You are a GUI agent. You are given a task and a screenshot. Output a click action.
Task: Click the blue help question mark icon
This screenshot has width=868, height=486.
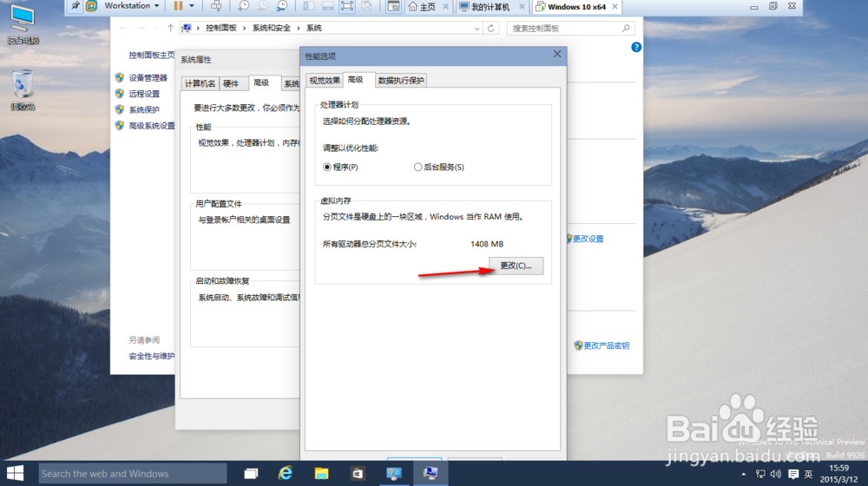pos(636,48)
